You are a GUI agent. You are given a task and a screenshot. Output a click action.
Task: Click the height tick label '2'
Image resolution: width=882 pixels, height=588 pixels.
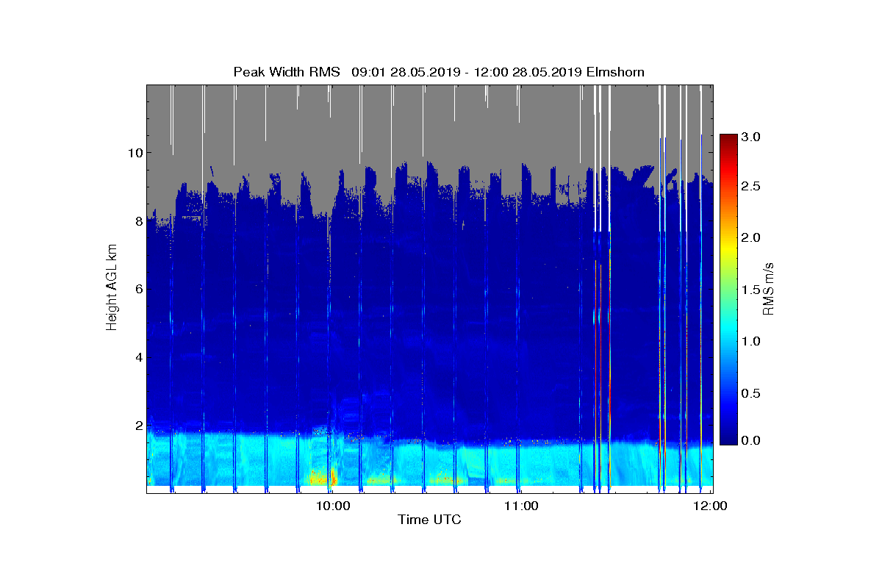click(x=138, y=426)
